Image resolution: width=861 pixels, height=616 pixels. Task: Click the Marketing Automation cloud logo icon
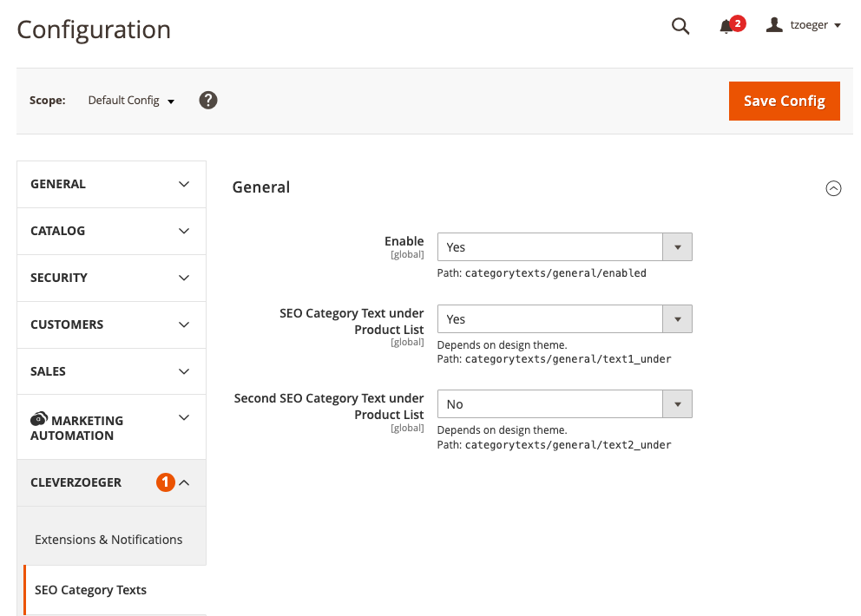[x=38, y=419]
